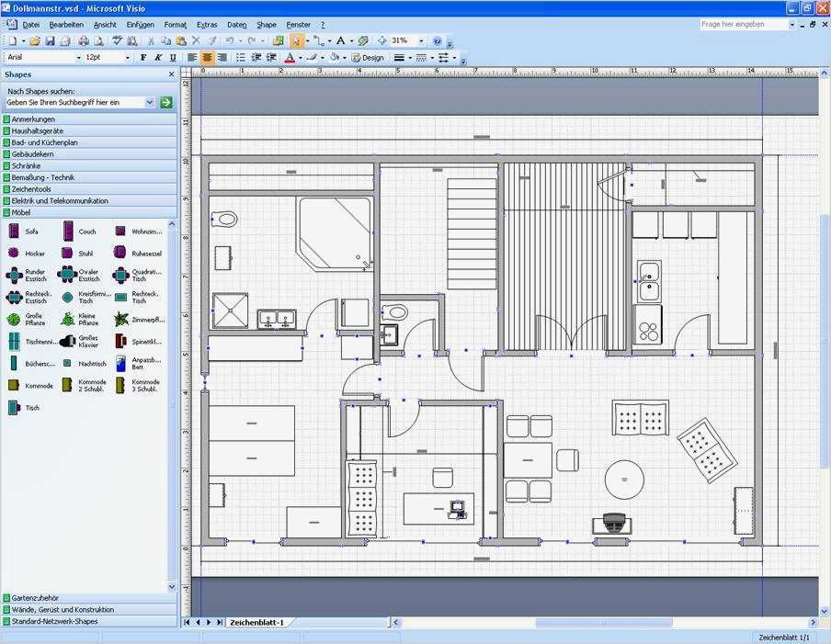Toggle italic (K) formatting
This screenshot has height=644, width=831.
(158, 57)
